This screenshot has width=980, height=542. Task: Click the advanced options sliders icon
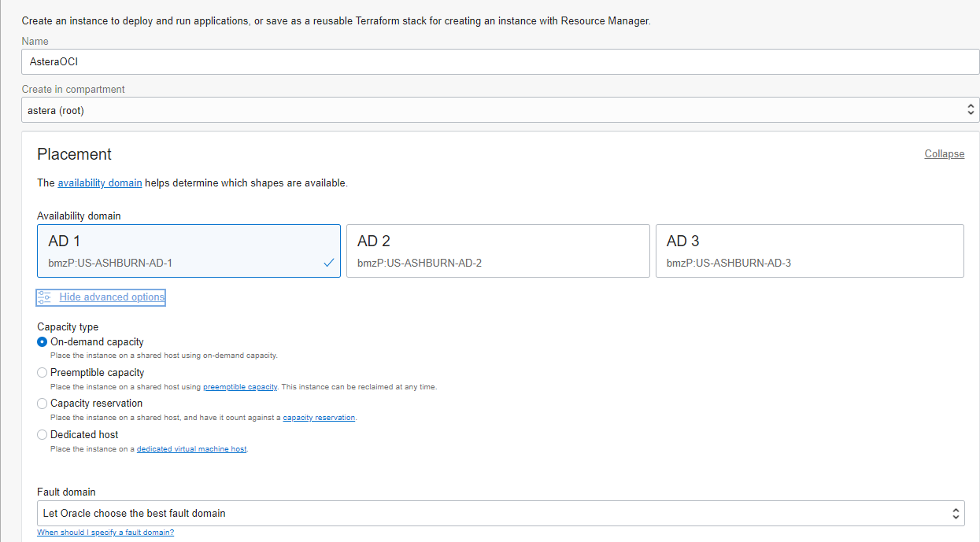[44, 297]
